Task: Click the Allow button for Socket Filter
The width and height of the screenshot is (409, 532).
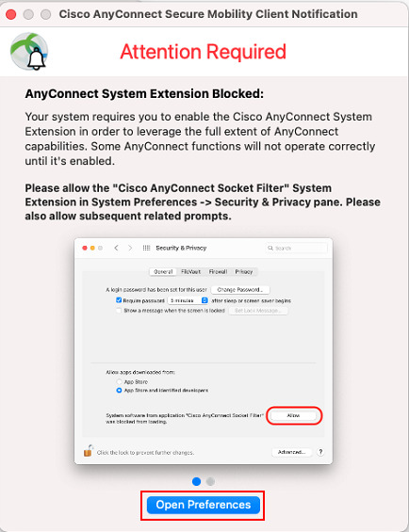Action: [293, 415]
